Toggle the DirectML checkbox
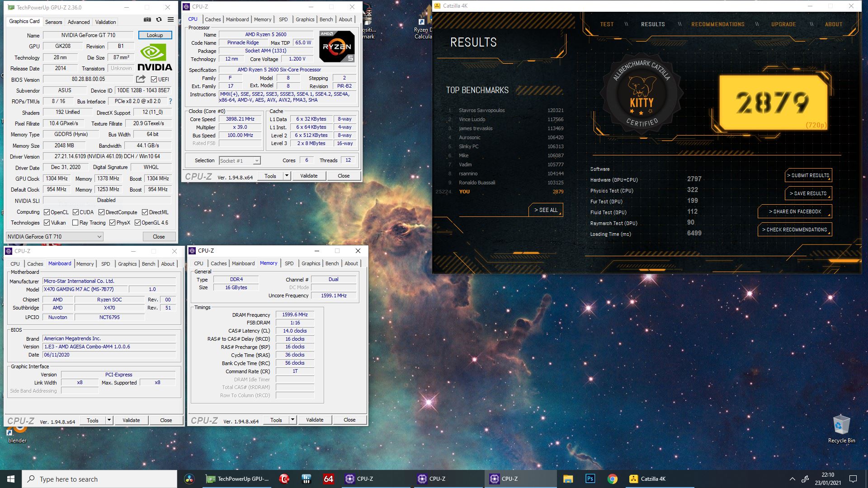Screen dimensions: 868x488 tap(145, 212)
